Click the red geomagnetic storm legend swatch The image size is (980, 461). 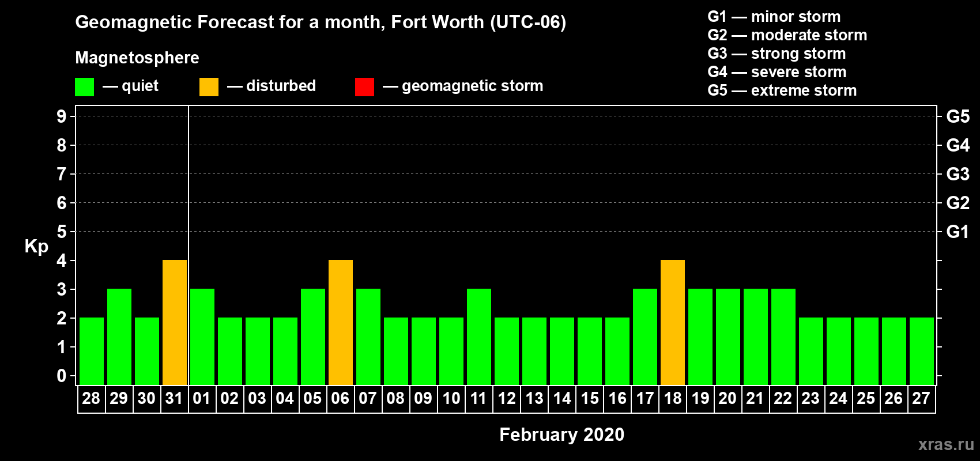coord(364,87)
